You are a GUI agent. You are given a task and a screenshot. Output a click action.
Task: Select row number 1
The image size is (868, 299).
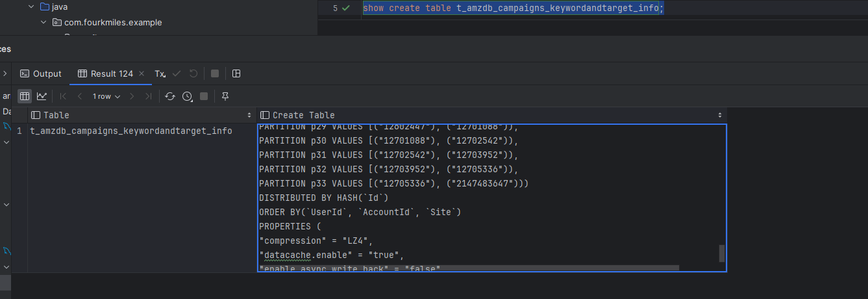click(x=19, y=131)
